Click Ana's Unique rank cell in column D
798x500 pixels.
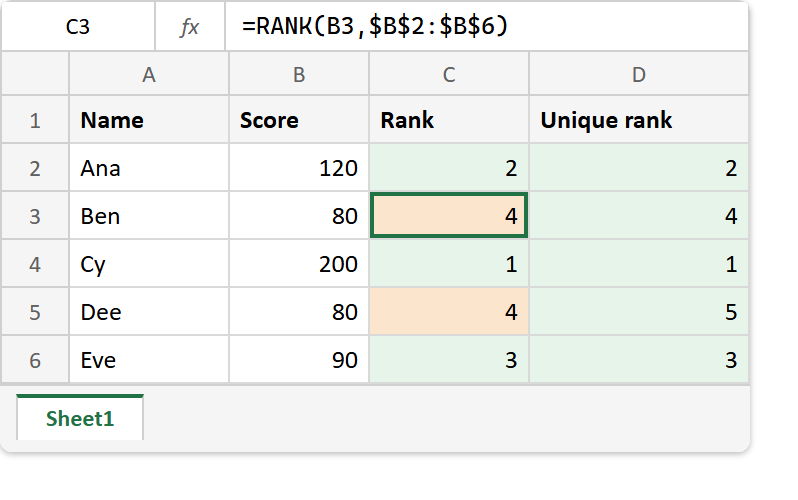pyautogui.click(x=639, y=168)
